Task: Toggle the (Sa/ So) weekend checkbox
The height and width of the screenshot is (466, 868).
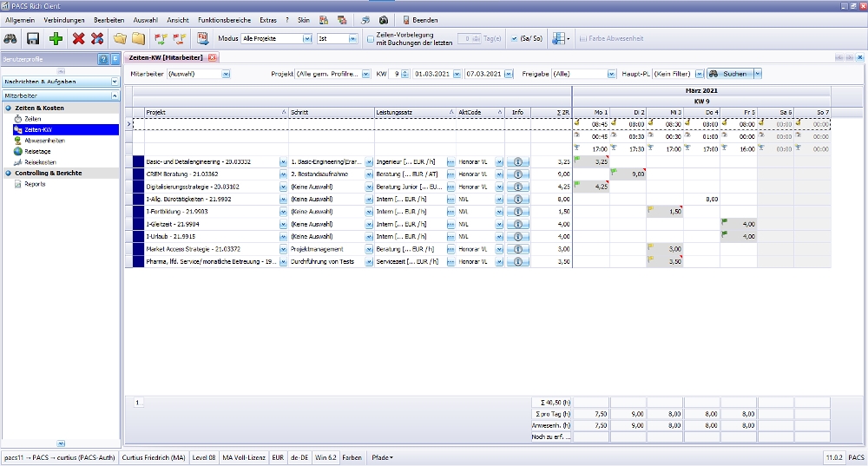Action: 514,39
